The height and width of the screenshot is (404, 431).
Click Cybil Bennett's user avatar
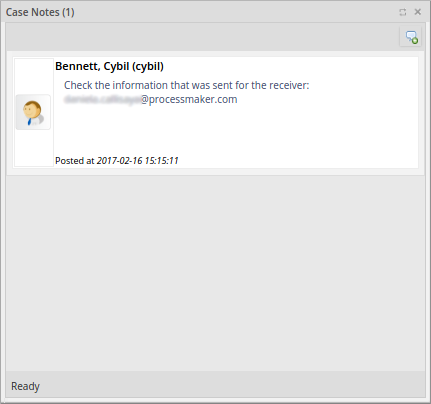(x=33, y=112)
